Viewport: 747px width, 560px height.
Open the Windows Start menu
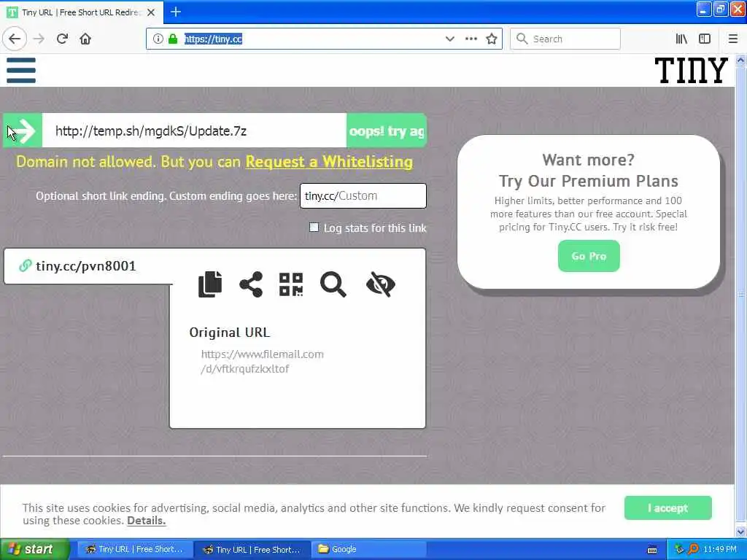click(x=34, y=549)
